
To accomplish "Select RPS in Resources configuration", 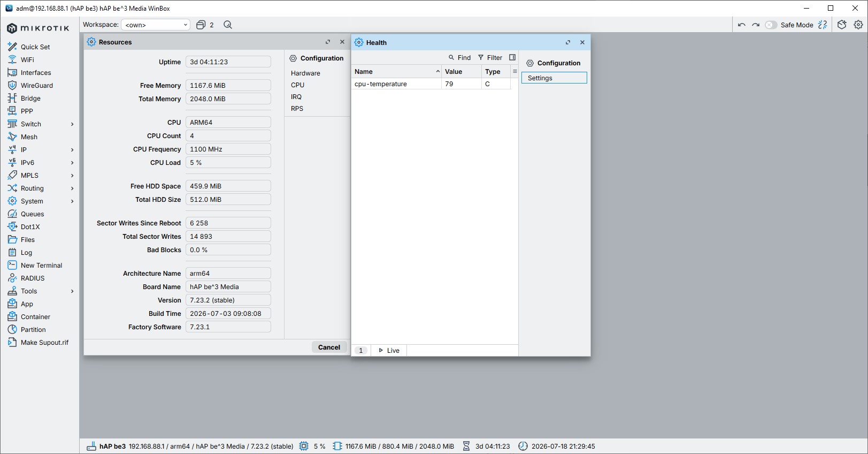I will 297,108.
